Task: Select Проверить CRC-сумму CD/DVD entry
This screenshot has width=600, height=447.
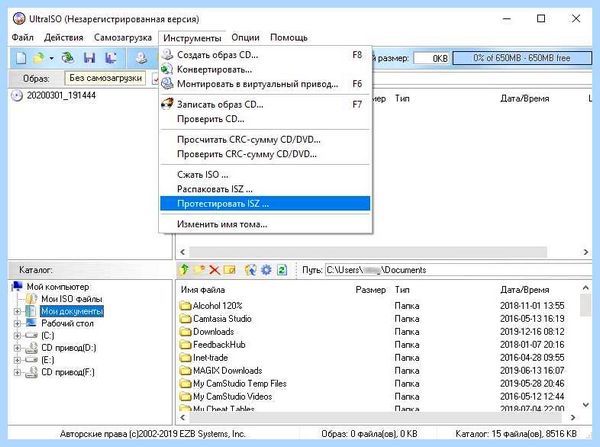Action: 265,154
